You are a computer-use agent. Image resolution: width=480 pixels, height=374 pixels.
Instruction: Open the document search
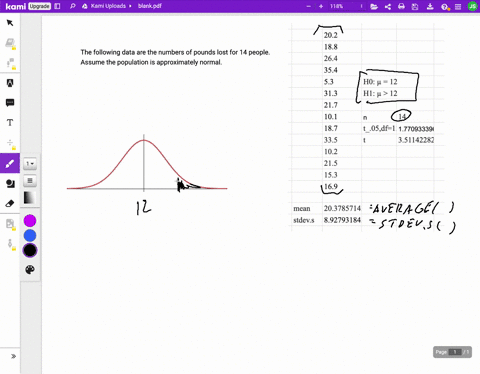pos(73,6)
